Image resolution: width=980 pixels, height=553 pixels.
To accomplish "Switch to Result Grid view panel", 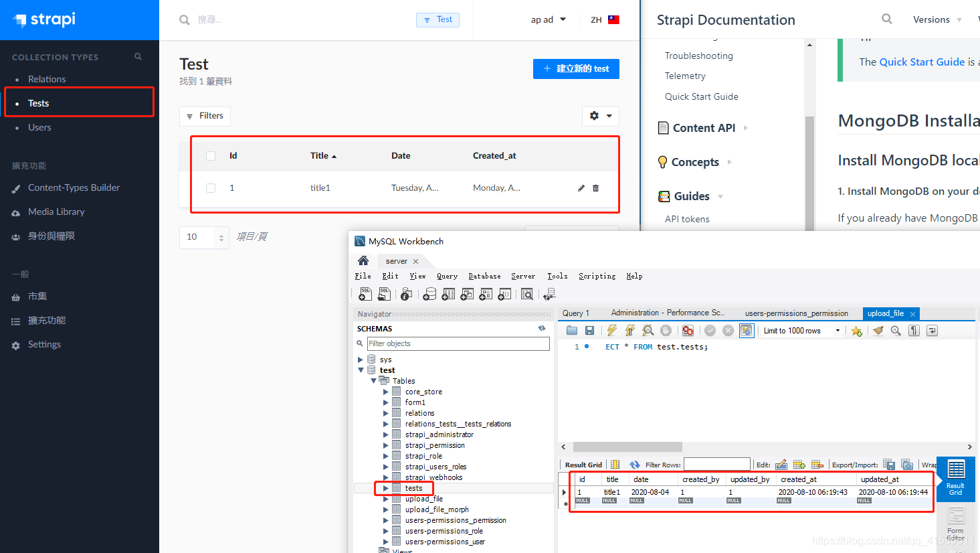I will click(956, 479).
